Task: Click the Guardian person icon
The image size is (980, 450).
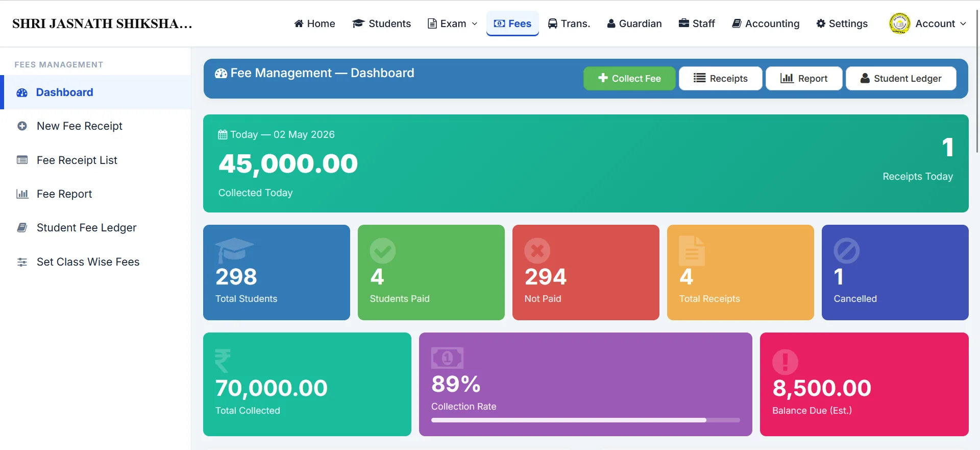Action: click(611, 23)
